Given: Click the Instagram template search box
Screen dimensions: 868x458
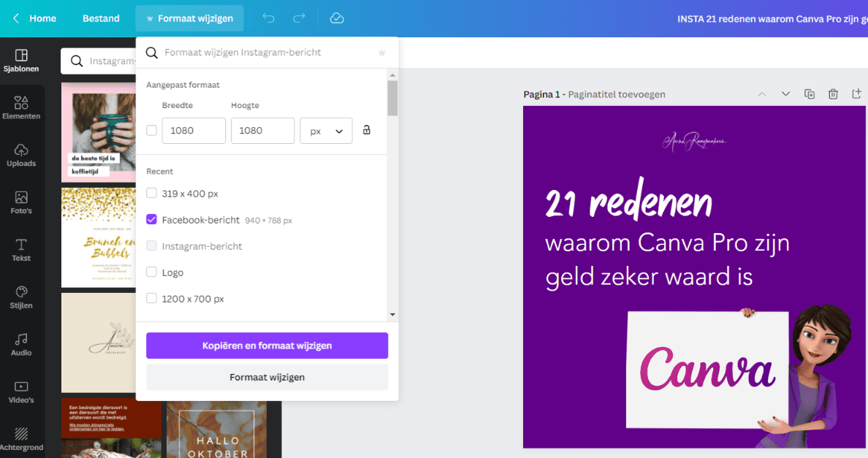Looking at the screenshot, I should click(99, 61).
